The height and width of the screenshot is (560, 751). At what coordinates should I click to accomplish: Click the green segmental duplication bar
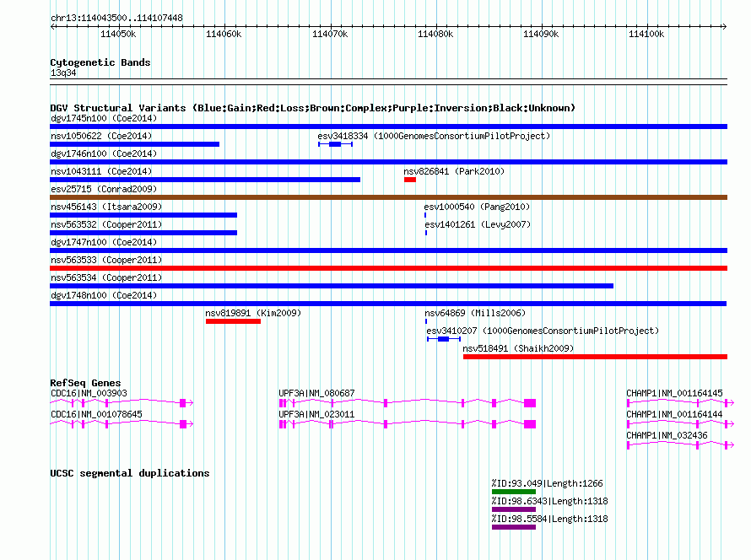point(513,492)
